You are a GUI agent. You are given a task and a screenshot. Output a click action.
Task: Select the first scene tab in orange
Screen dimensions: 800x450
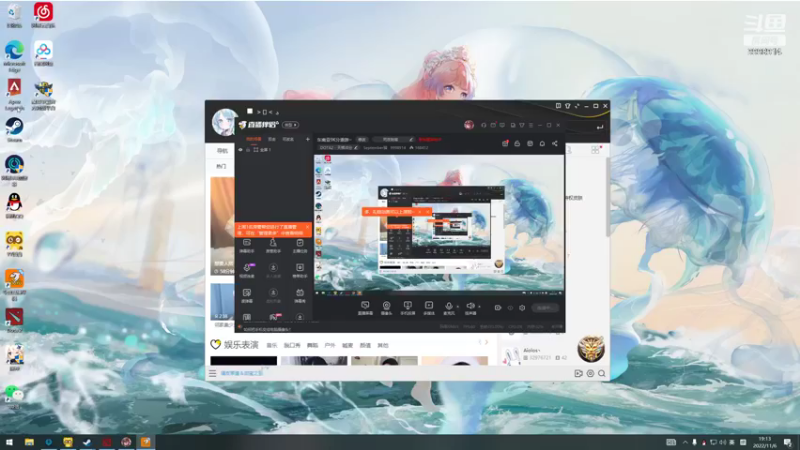[x=254, y=139]
